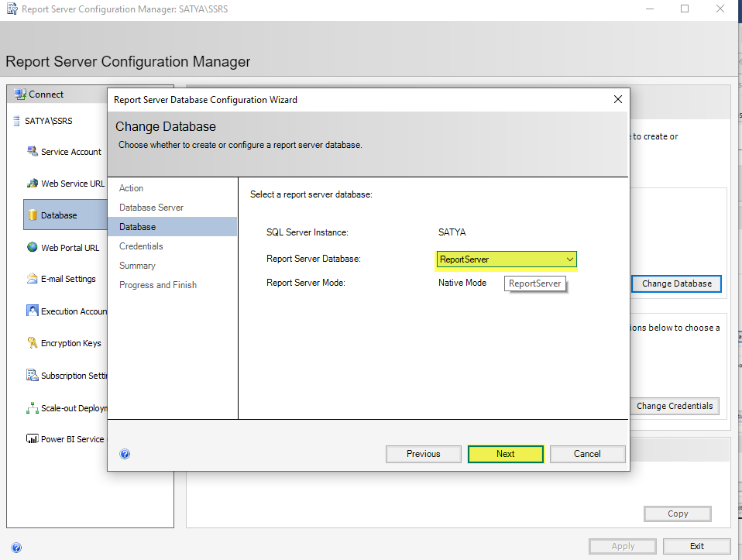Image resolution: width=742 pixels, height=560 pixels.
Task: Click the wizard help question mark icon
Action: (x=125, y=454)
